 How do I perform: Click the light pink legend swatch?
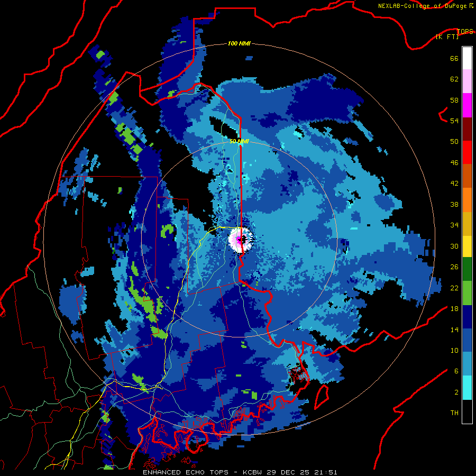467,81
